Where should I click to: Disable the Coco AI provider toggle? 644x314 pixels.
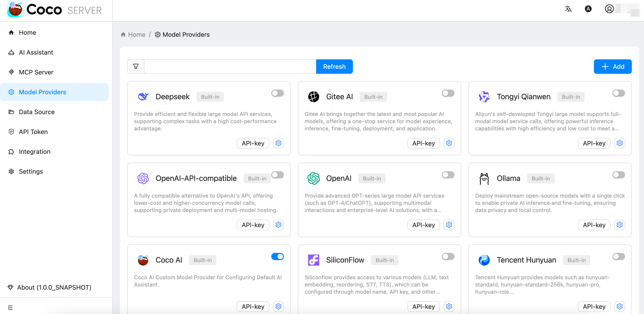(278, 256)
